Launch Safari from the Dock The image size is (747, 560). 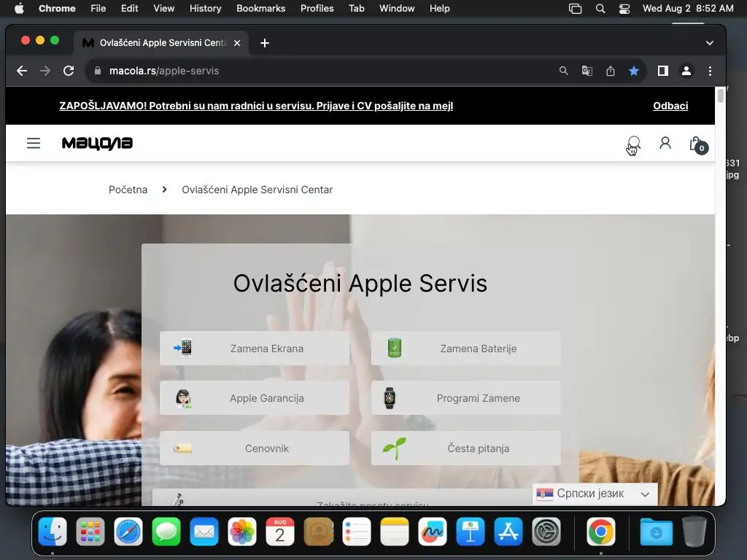click(x=128, y=532)
